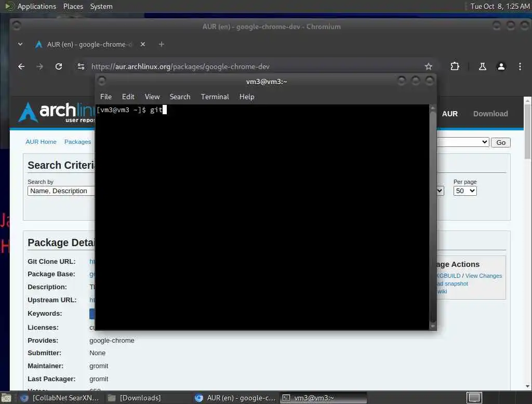Viewport: 532px width, 404px height.
Task: Click Last Packager gromit text
Action: pyautogui.click(x=99, y=379)
